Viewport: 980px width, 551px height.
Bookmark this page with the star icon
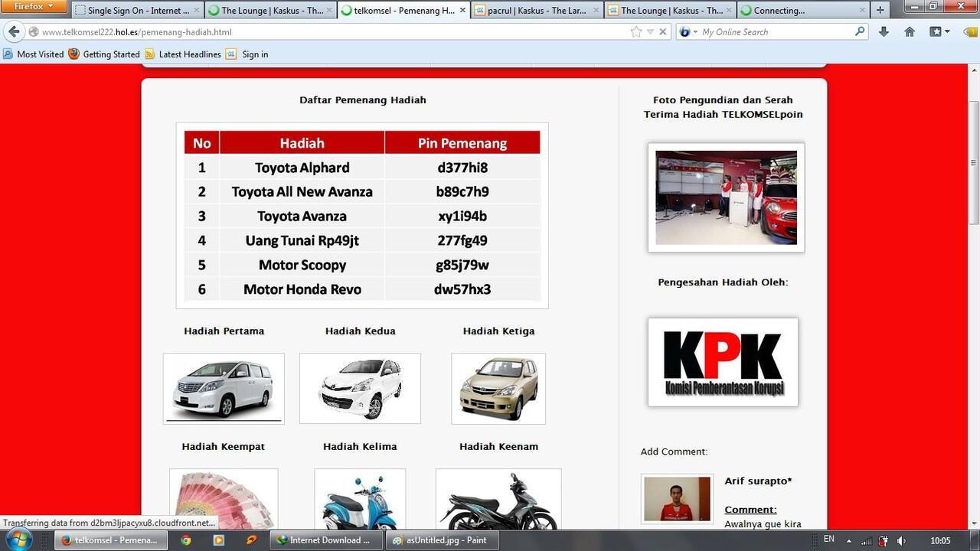click(x=636, y=32)
